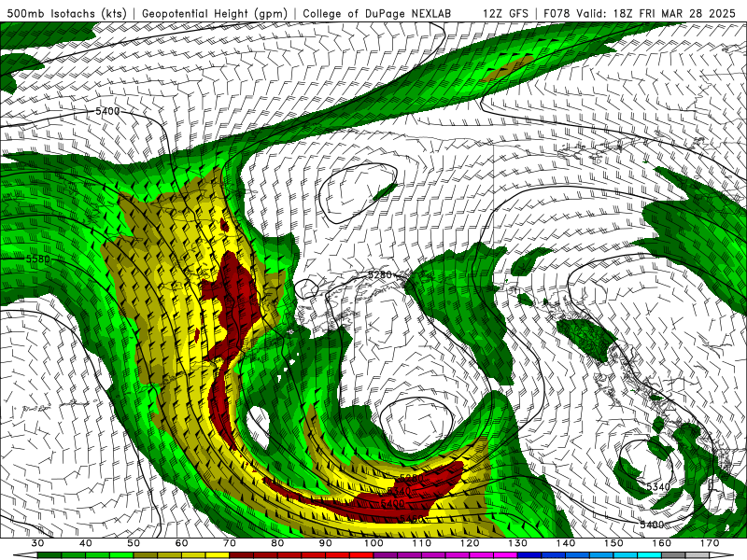This screenshot has height=560, width=747.
Task: Click the 150 knot scale label
Action: click(613, 543)
